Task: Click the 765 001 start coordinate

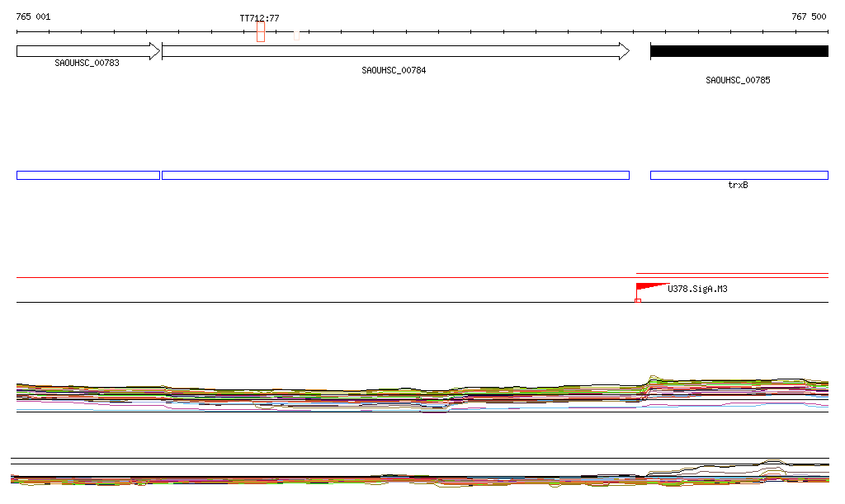Action: click(33, 16)
